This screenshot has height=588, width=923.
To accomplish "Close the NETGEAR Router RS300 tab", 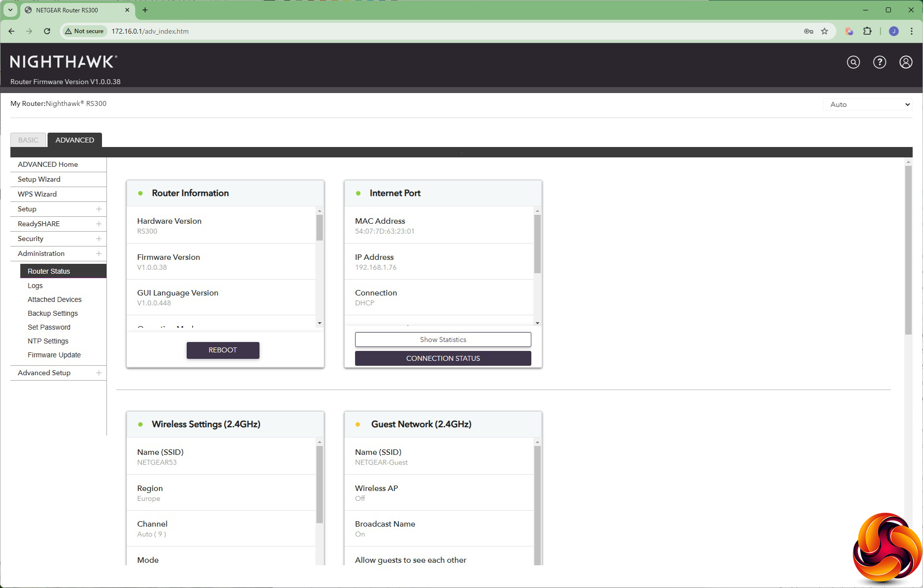I will tap(127, 10).
